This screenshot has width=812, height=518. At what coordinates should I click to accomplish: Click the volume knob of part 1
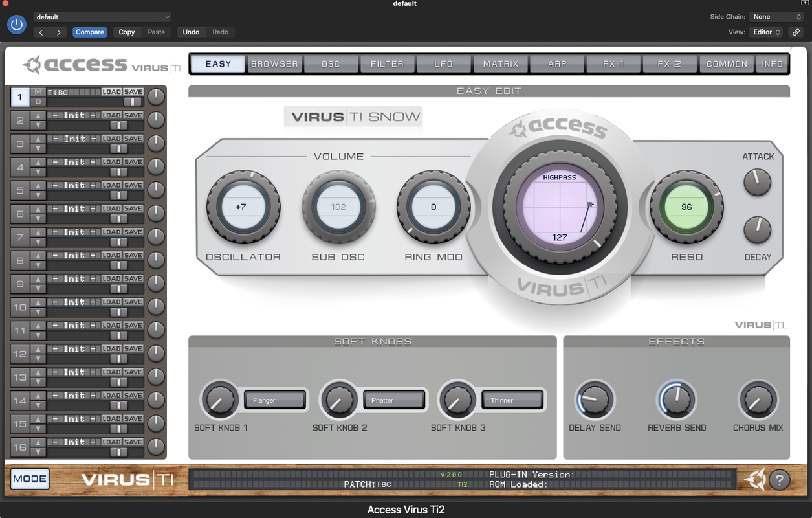pyautogui.click(x=156, y=97)
